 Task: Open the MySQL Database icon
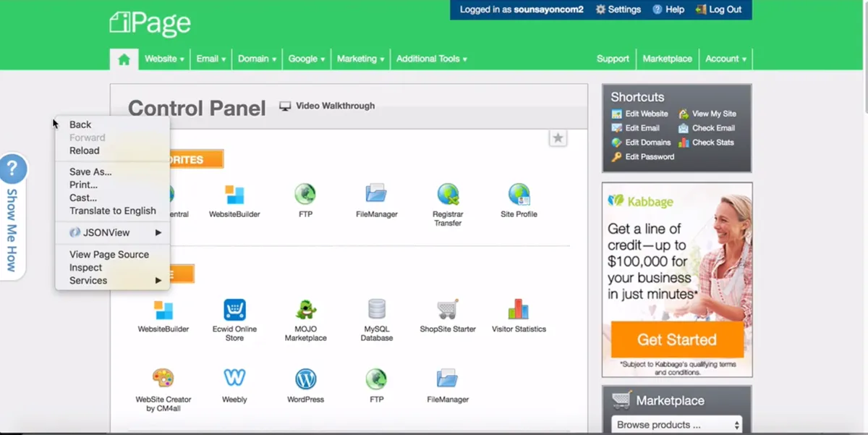(x=377, y=309)
